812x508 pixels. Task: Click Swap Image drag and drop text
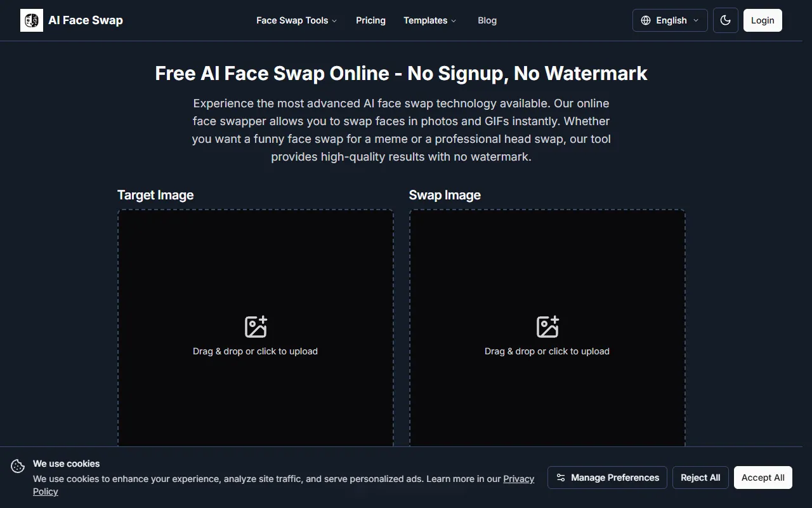pyautogui.click(x=547, y=351)
